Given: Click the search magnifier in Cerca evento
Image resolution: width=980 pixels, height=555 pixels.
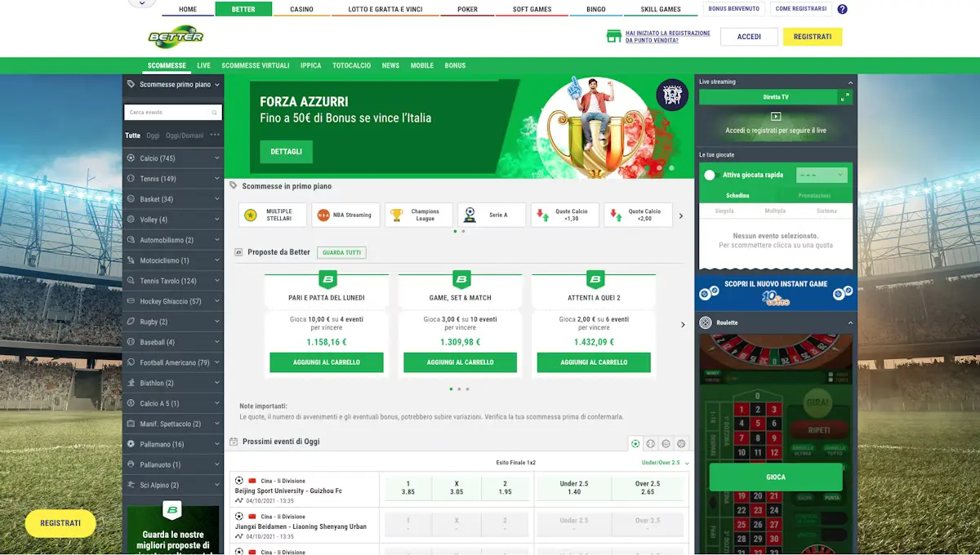Looking at the screenshot, I should [x=214, y=113].
